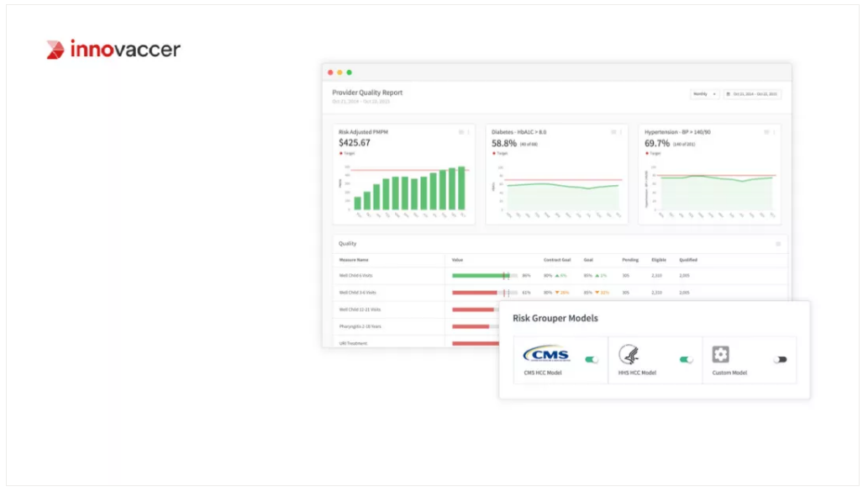Open the date range picker field

[x=752, y=94]
